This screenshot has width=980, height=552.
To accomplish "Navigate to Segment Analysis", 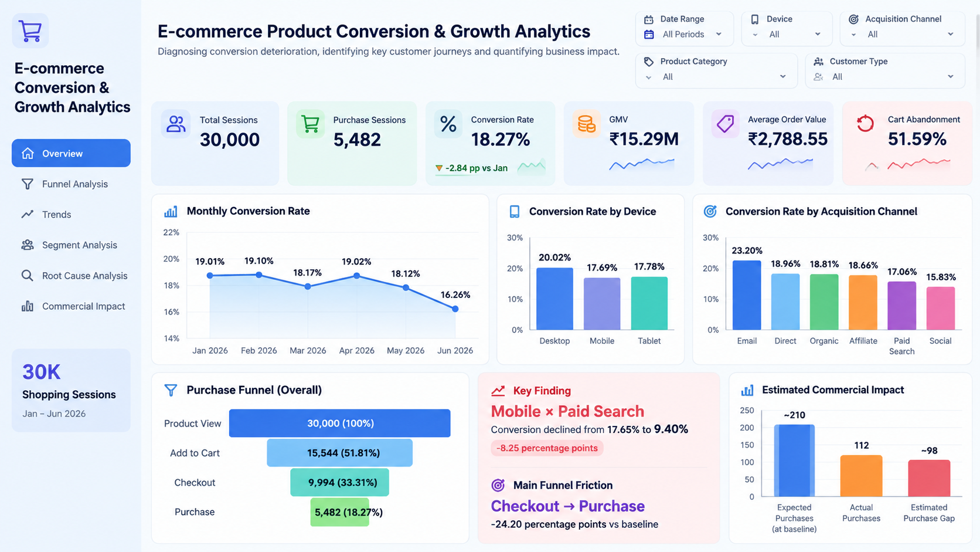I will (x=71, y=245).
